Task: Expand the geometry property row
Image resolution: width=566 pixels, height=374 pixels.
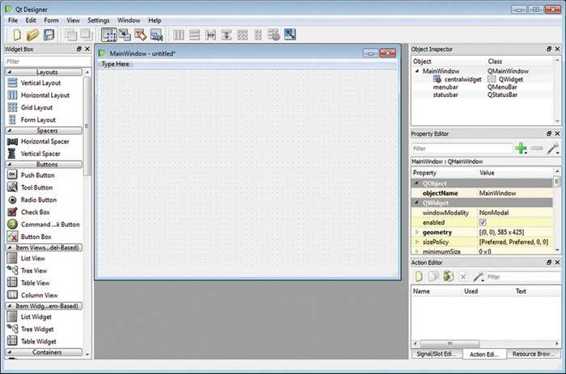Action: coord(417,232)
